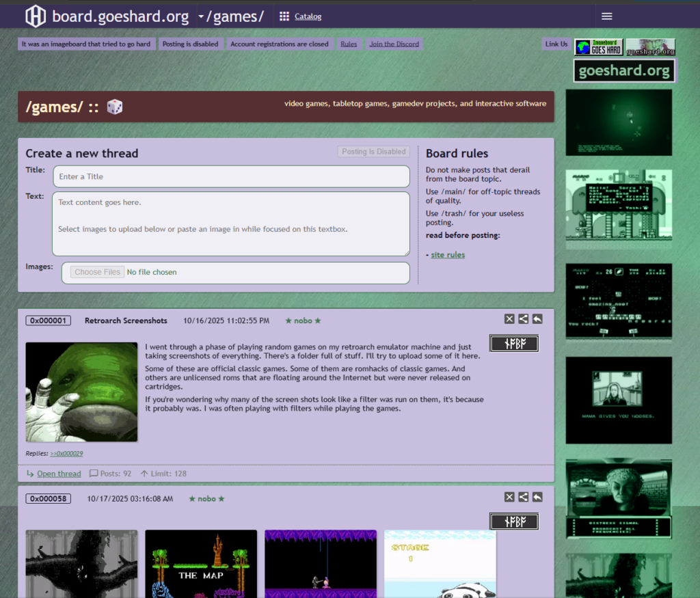Click the hexagon site logo icon

coord(36,16)
